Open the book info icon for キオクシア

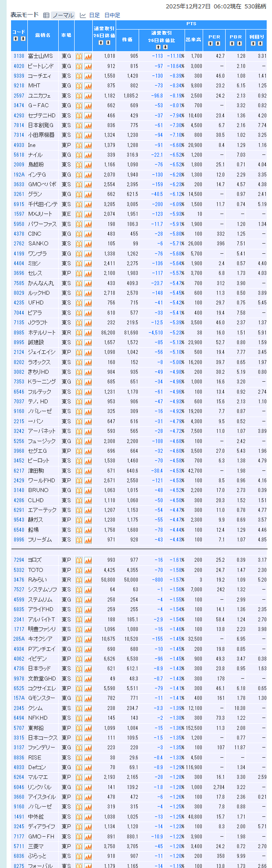coord(79,639)
